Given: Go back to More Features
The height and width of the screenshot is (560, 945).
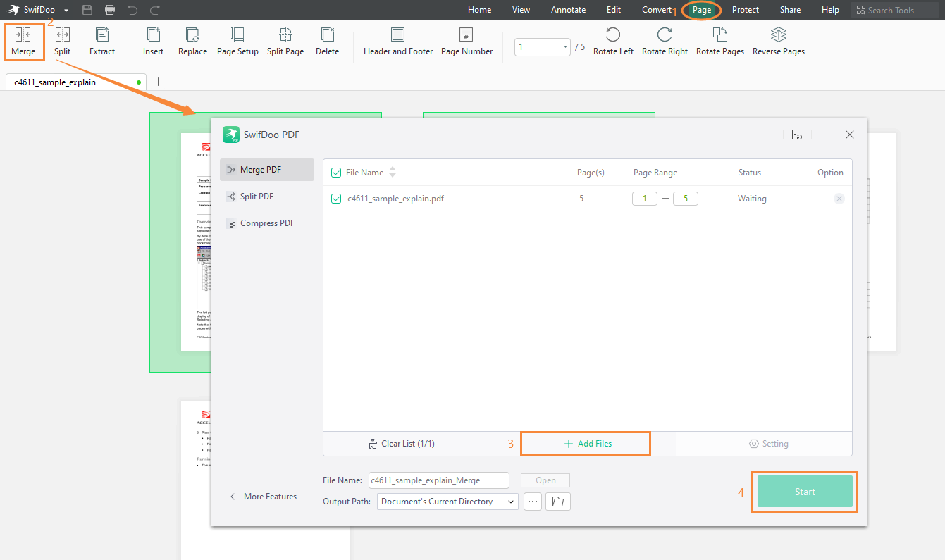Looking at the screenshot, I should pyautogui.click(x=263, y=497).
